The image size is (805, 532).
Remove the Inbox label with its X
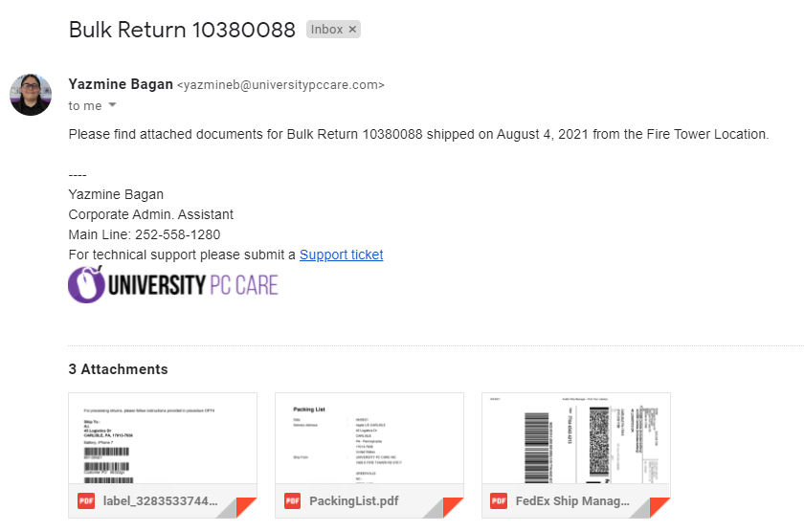352,30
